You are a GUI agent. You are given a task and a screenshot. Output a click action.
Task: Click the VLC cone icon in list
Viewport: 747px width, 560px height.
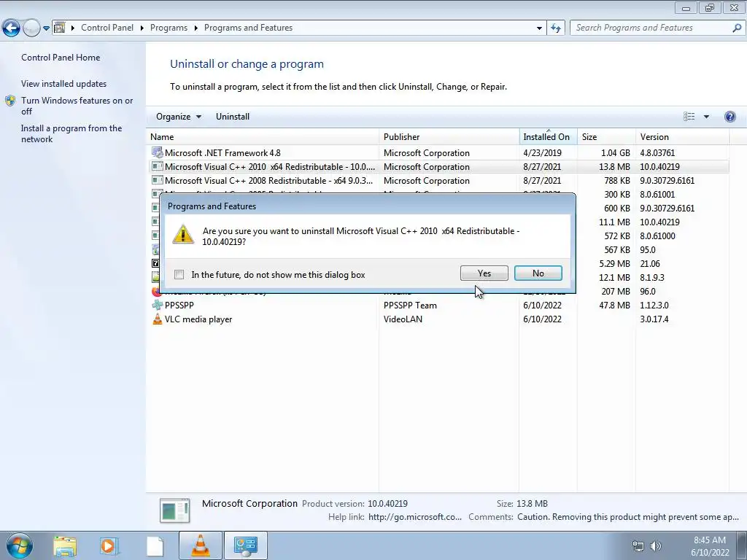(158, 319)
